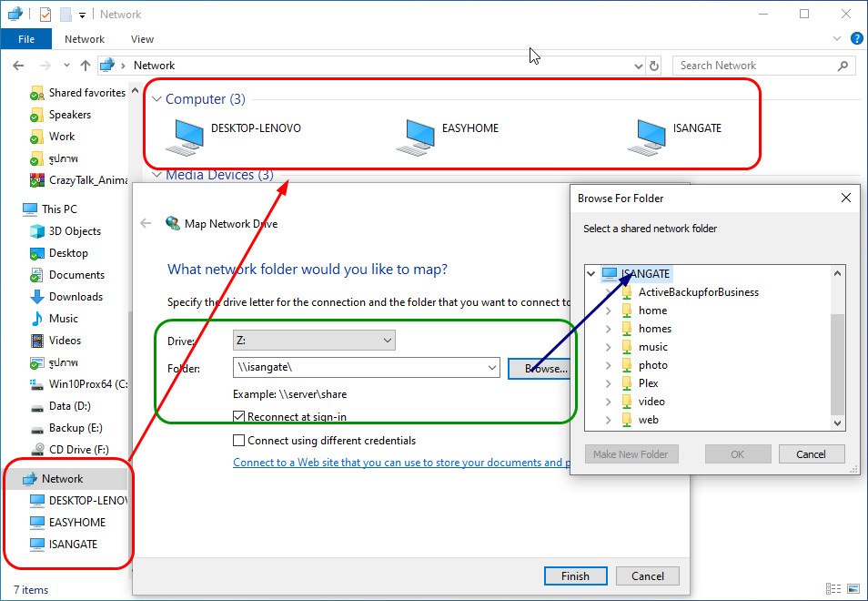
Task: Click the Up directory arrow icon
Action: pos(86,66)
